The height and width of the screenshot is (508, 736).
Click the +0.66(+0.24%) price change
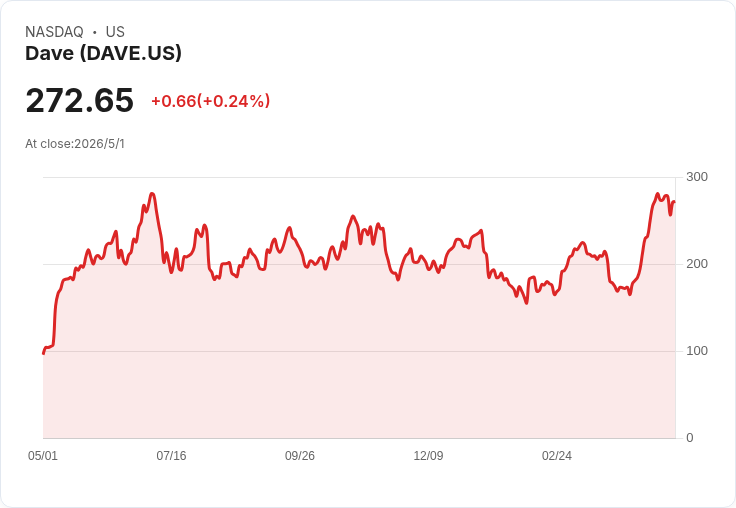pyautogui.click(x=210, y=101)
